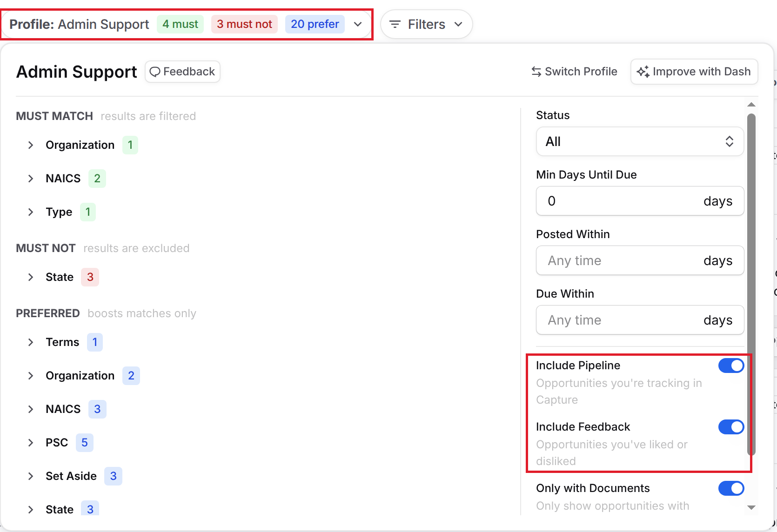Screen dimensions: 777x532
Task: Expand the Terms preferred group
Action: 31,342
